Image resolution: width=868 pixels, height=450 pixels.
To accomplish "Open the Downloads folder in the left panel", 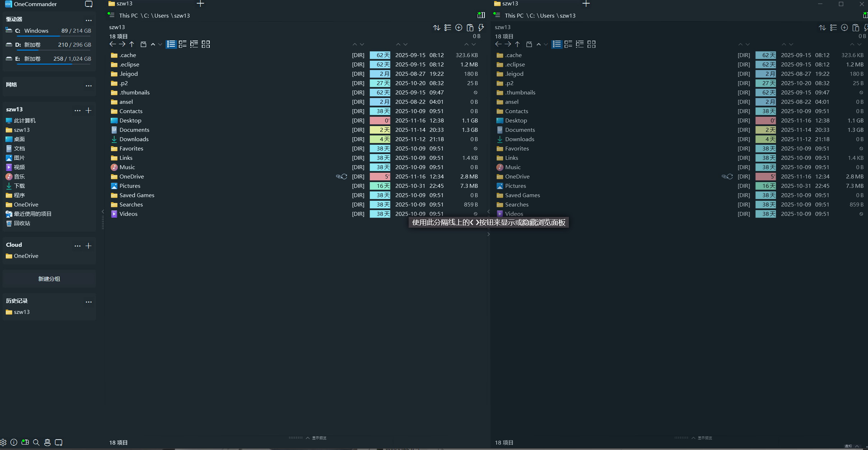I will coord(134,139).
